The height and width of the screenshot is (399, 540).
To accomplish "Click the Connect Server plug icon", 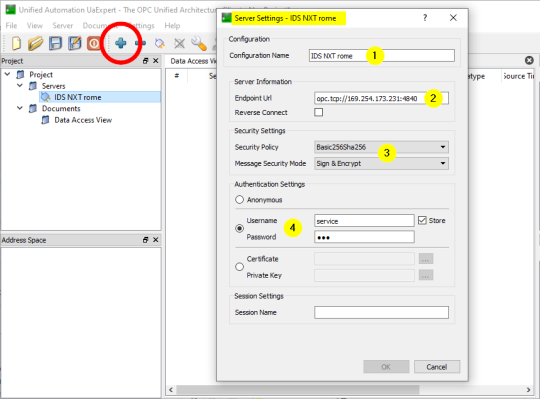I will tap(159, 43).
